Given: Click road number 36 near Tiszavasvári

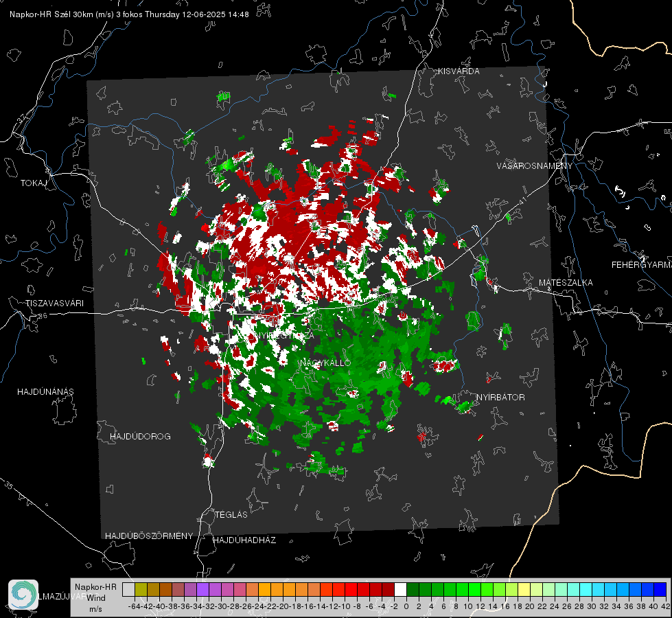Looking at the screenshot, I should pyautogui.click(x=43, y=316).
